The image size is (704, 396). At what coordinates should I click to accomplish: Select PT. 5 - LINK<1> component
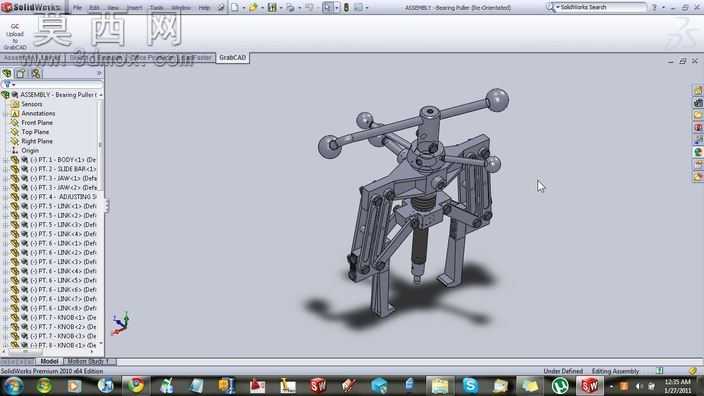(63, 206)
